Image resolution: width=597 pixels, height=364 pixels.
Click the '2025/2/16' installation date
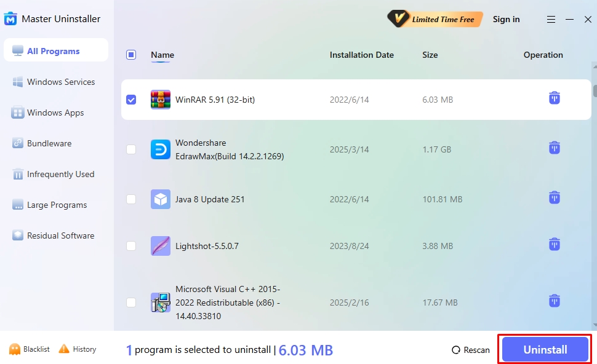coord(349,303)
